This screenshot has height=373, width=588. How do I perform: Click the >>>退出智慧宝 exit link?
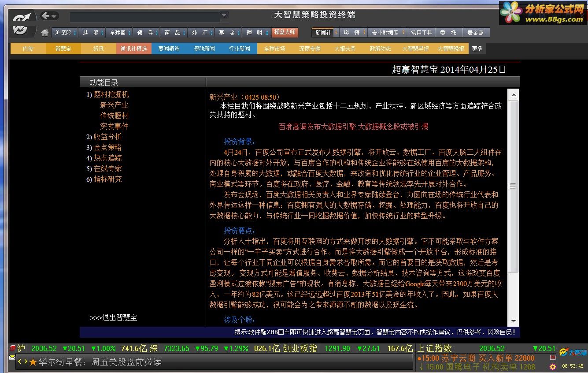114,317
